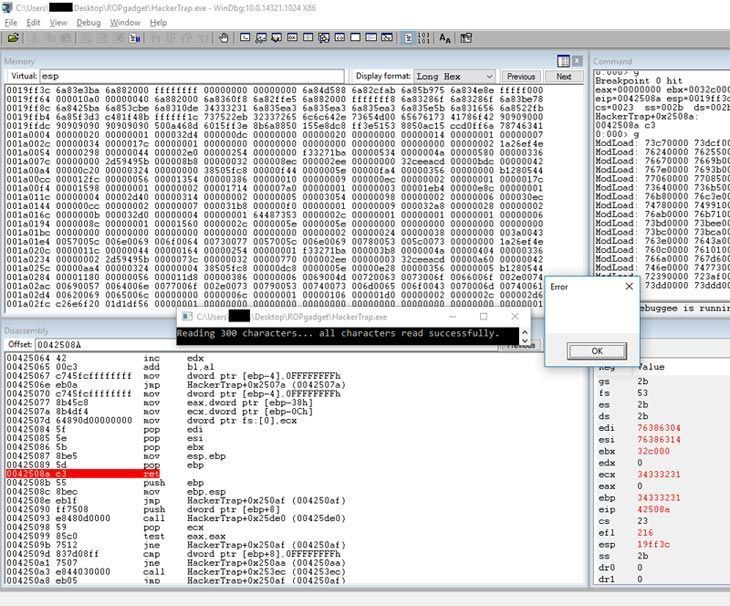Viewport: 730px width, 606px height.
Task: Open the Disassembly window toolbar icon
Action: [340, 38]
